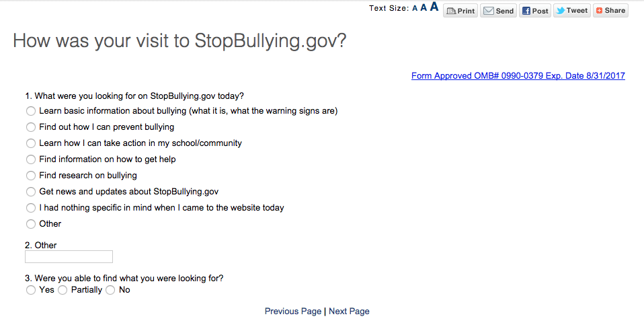644x329 pixels.
Task: Click the Print button
Action: tap(460, 11)
